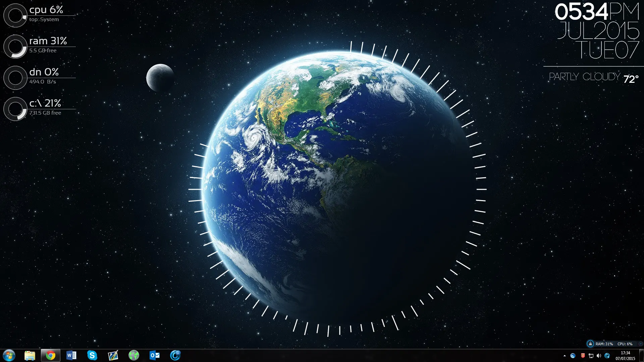This screenshot has height=362, width=644.
Task: Click the 'cpu 6%' desktop label
Action: pos(46,10)
